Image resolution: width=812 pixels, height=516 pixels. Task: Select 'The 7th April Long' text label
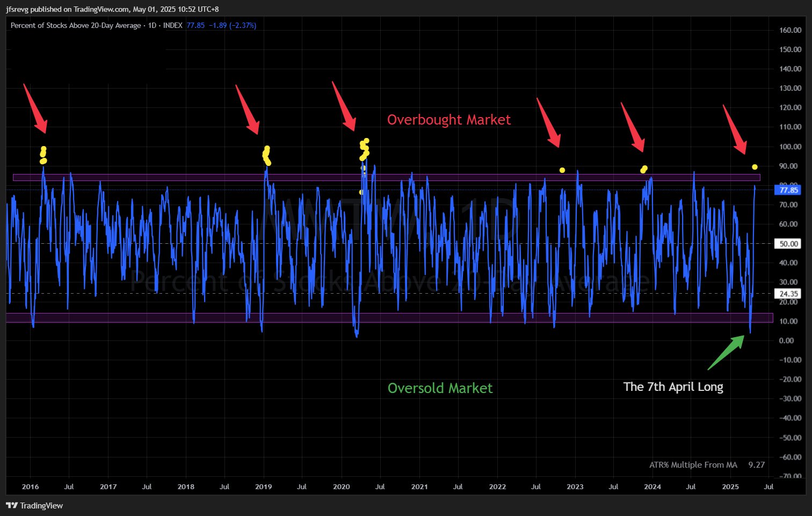pos(673,387)
